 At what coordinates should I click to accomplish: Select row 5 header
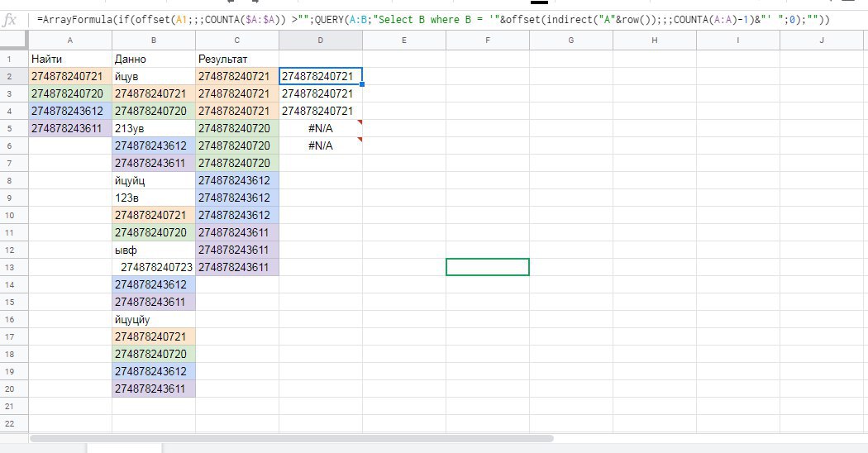pos(14,128)
